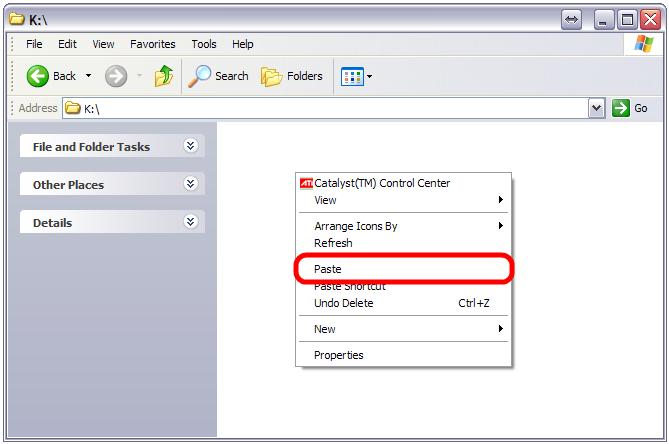Open the Address bar dropdown list

[597, 108]
